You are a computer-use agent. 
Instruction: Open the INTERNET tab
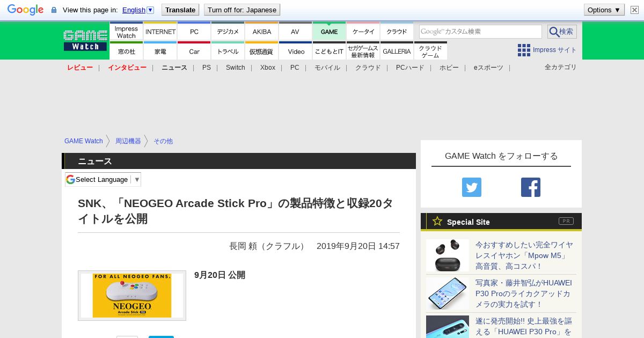[160, 32]
